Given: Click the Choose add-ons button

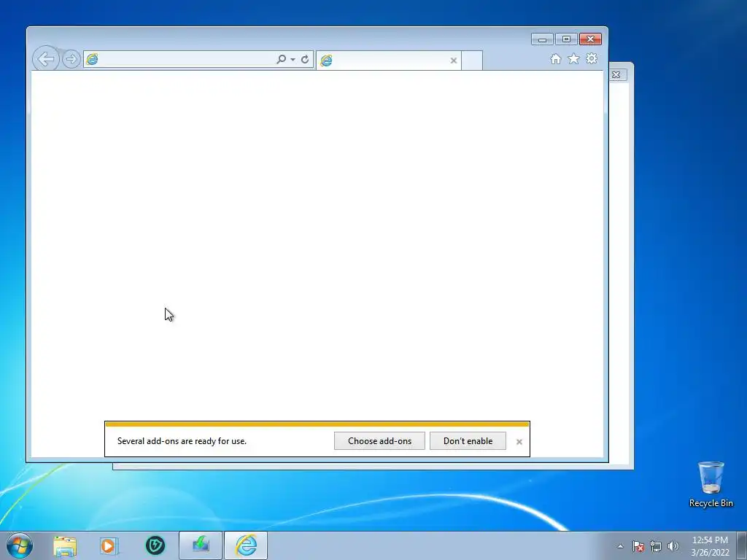Looking at the screenshot, I should [379, 441].
